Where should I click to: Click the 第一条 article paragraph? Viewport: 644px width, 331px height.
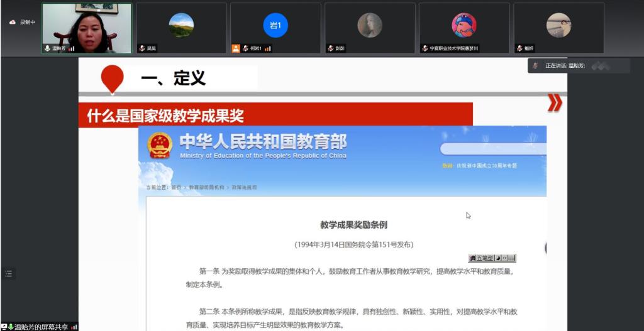tap(350, 278)
